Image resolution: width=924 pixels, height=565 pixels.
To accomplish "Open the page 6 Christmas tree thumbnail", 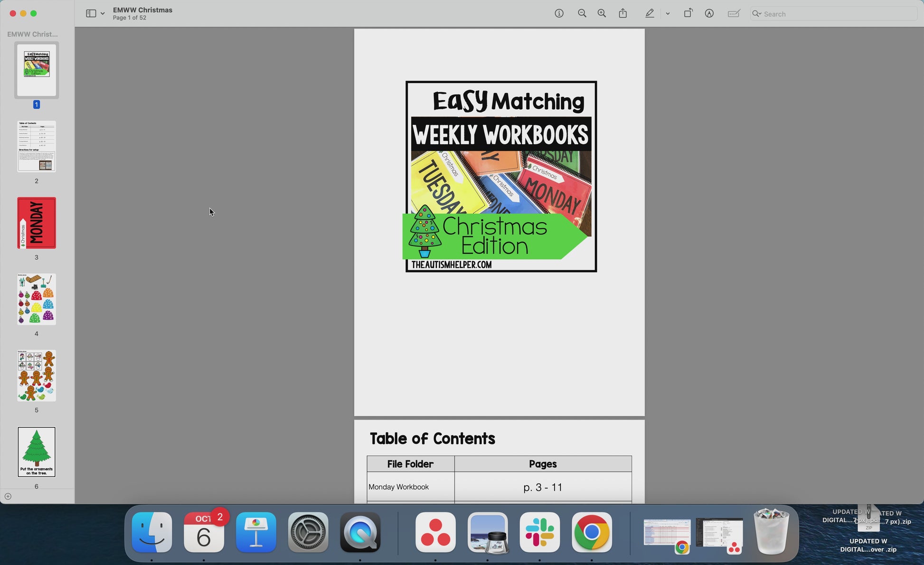I will pos(37,452).
